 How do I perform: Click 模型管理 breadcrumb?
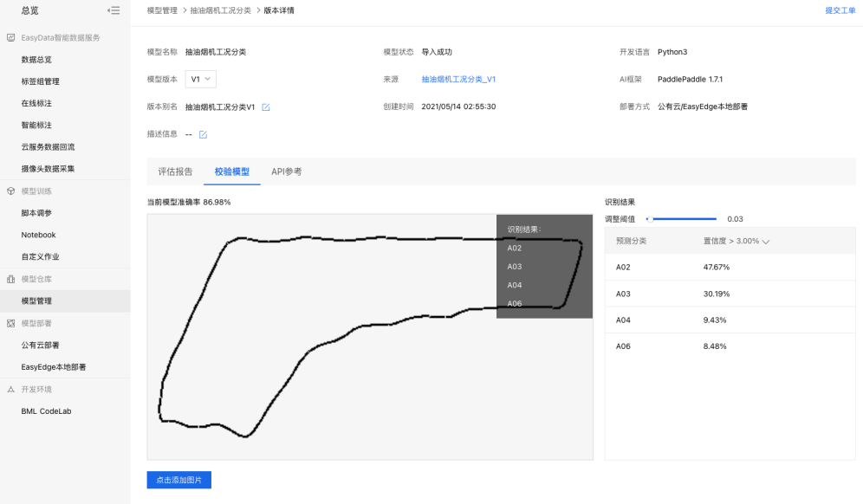point(162,10)
